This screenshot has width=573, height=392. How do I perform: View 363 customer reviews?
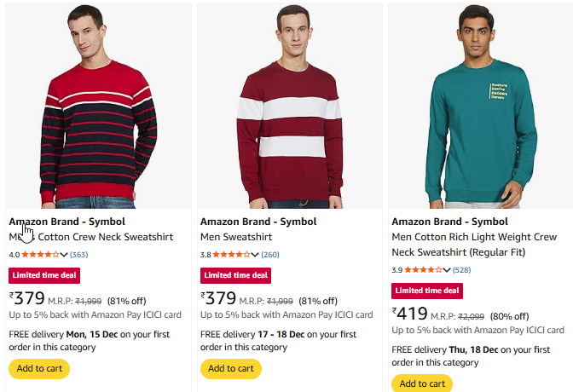pyautogui.click(x=78, y=254)
